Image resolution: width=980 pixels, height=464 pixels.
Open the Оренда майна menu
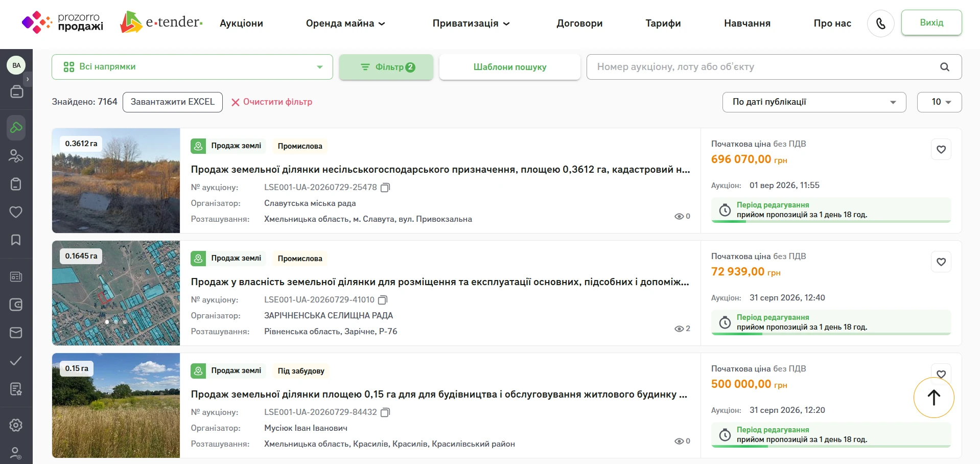[345, 24]
